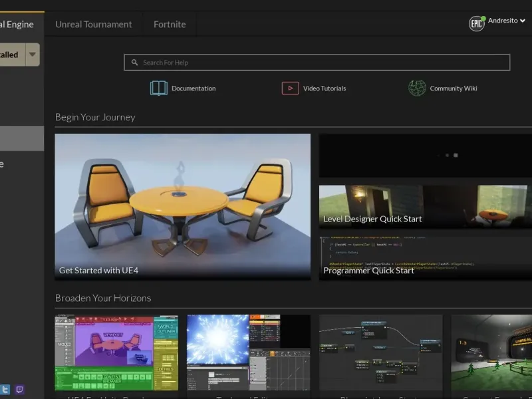Select the highlighted sidebar menu item
Screen dimensions: 532x399
pyautogui.click(x=22, y=138)
